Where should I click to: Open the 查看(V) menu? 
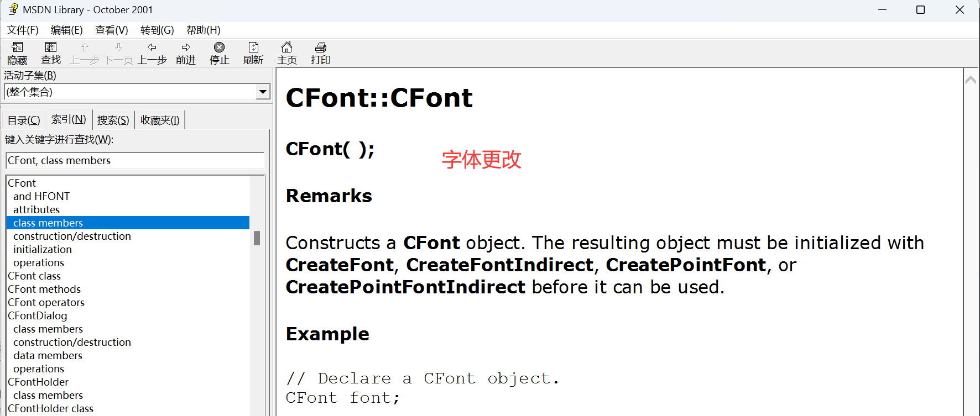coord(112,30)
